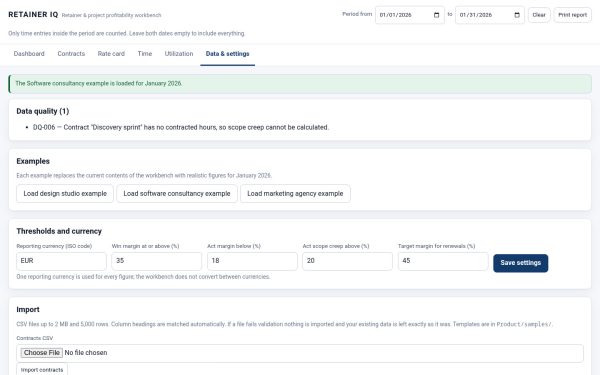Select the Time tab

[145, 54]
